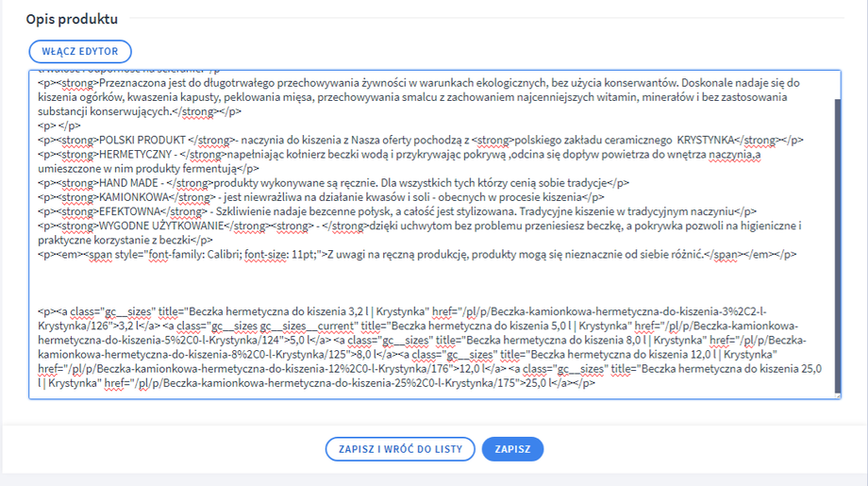Save with the ZAPISZ button
The height and width of the screenshot is (486, 868).
(512, 449)
